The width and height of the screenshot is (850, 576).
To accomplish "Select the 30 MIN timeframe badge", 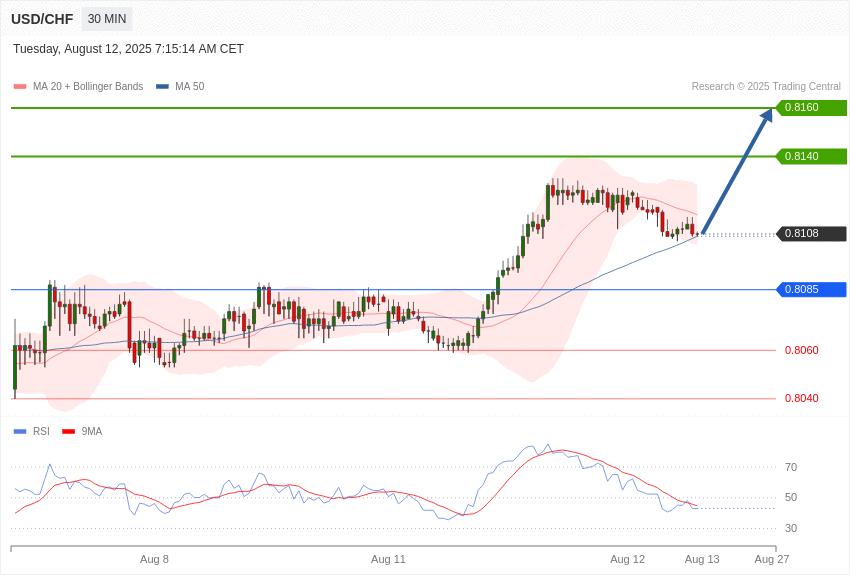I will [107, 19].
